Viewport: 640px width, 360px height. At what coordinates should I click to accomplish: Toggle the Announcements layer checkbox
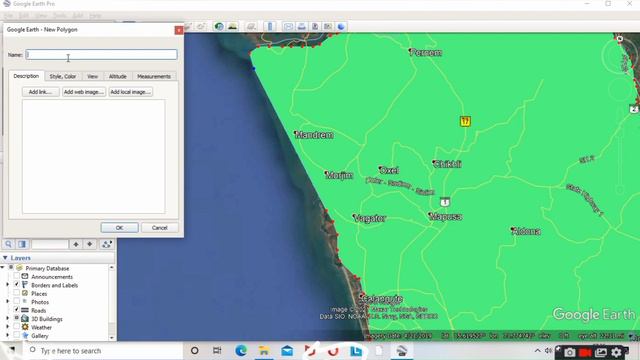[x=17, y=276]
